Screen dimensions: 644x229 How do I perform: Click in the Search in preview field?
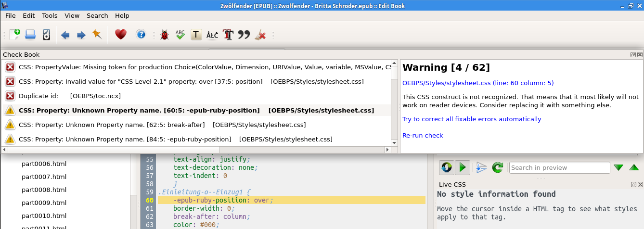tap(560, 167)
